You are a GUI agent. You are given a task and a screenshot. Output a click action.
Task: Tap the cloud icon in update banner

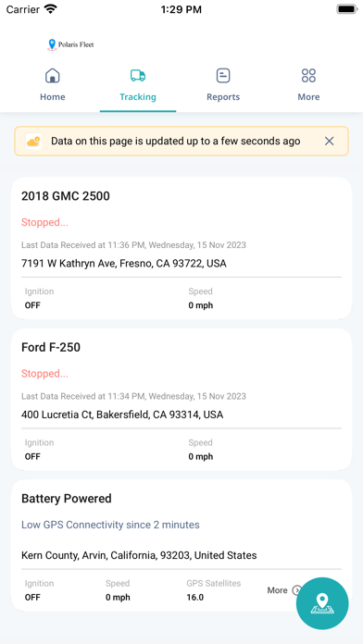(x=33, y=142)
